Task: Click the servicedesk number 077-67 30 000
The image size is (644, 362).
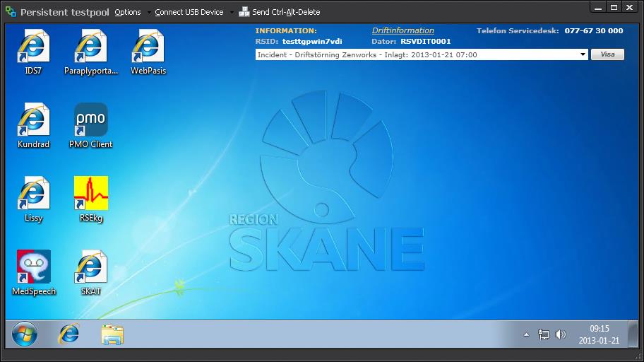Action: tap(593, 31)
